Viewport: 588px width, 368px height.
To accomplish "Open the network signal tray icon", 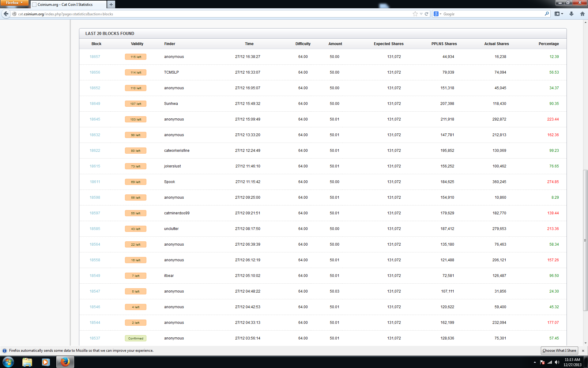I will [550, 362].
